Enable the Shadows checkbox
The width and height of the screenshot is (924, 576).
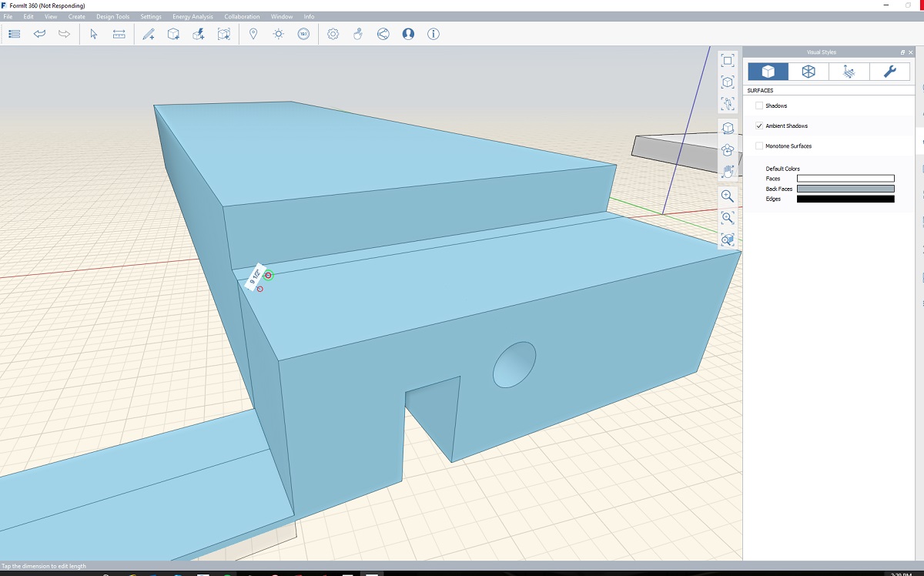click(759, 105)
